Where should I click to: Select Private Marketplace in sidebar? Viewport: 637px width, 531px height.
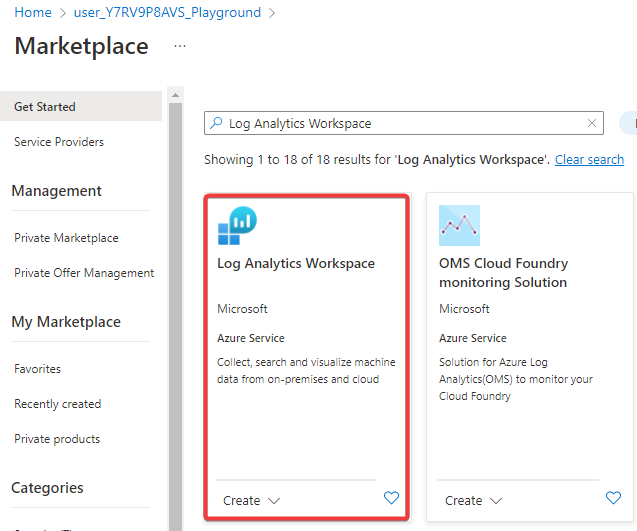coord(66,238)
